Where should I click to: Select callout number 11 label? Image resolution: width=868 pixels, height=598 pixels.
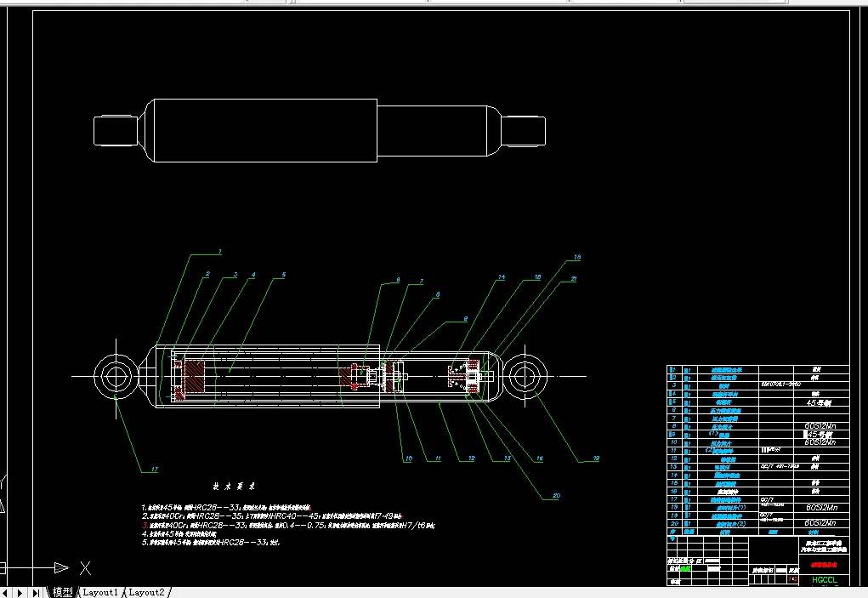point(438,458)
